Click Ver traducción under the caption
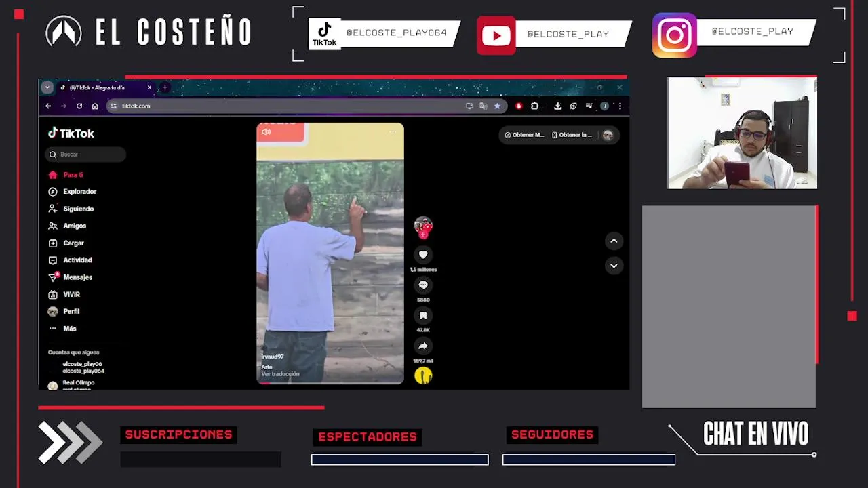Screen dimensions: 868x488 pyautogui.click(x=280, y=374)
